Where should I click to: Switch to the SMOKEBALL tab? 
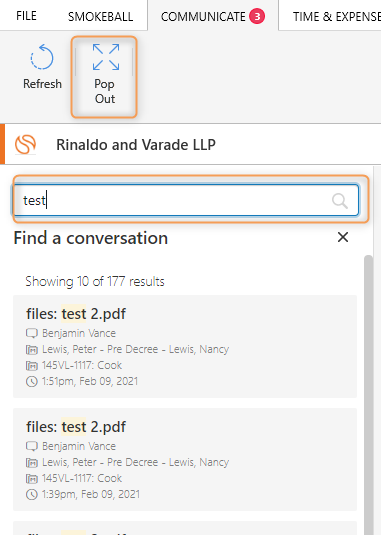[100, 16]
